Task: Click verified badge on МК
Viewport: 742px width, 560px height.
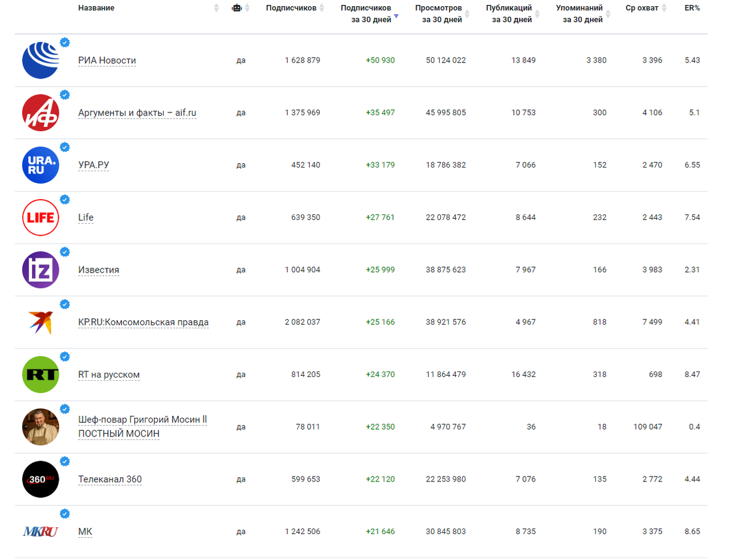Action: (x=64, y=514)
